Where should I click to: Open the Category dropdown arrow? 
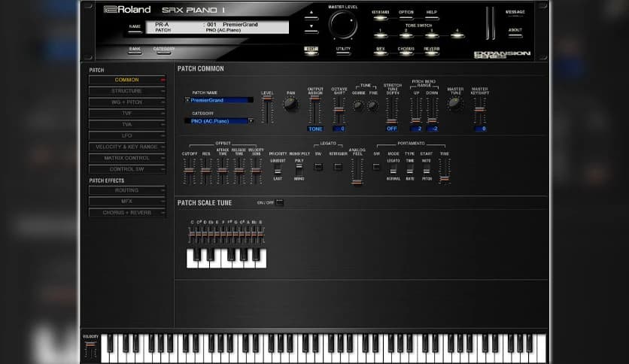point(251,120)
